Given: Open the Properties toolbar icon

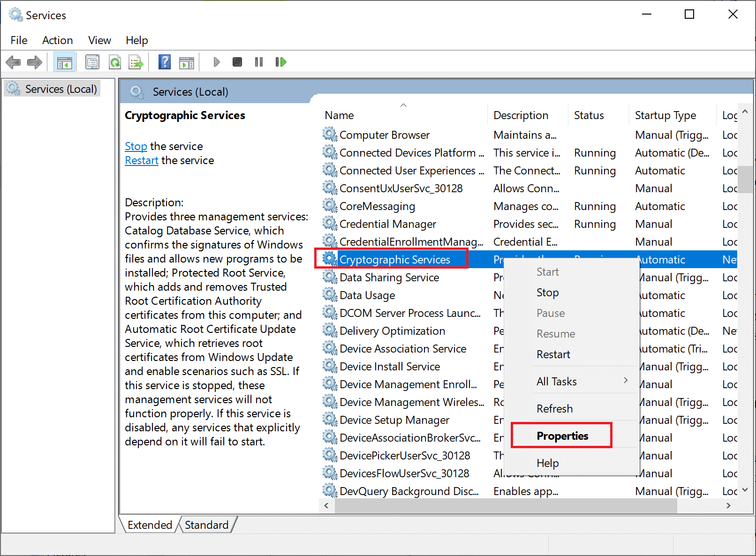Looking at the screenshot, I should [92, 61].
